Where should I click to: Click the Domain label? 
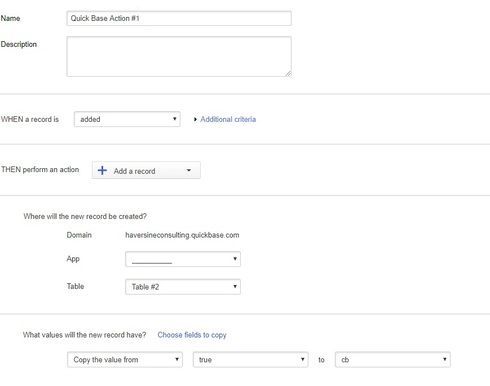(79, 235)
